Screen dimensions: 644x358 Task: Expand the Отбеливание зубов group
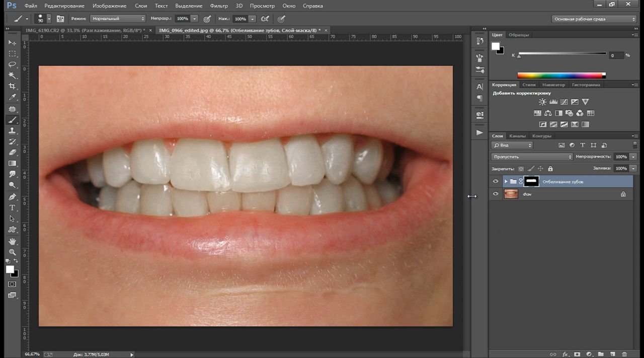point(506,181)
